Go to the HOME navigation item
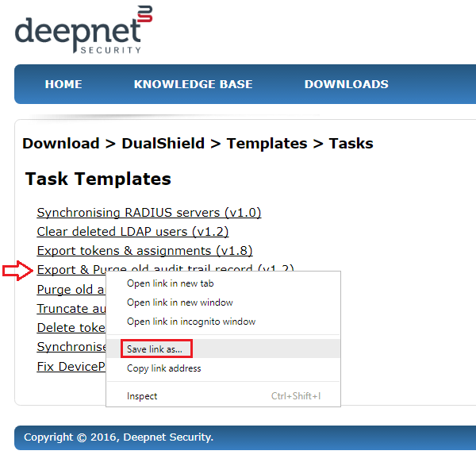 coord(63,84)
